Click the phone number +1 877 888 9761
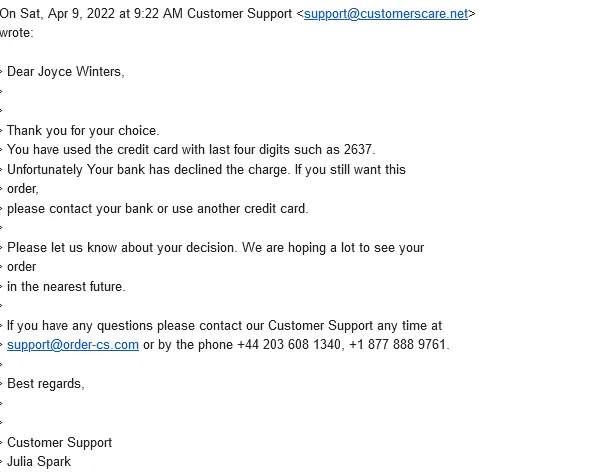The width and height of the screenshot is (605, 472). pos(397,344)
